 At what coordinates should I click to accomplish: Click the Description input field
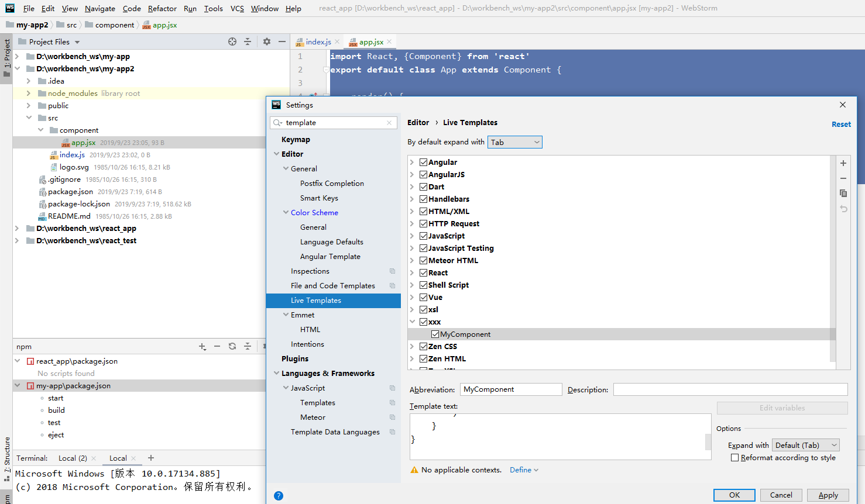click(730, 389)
